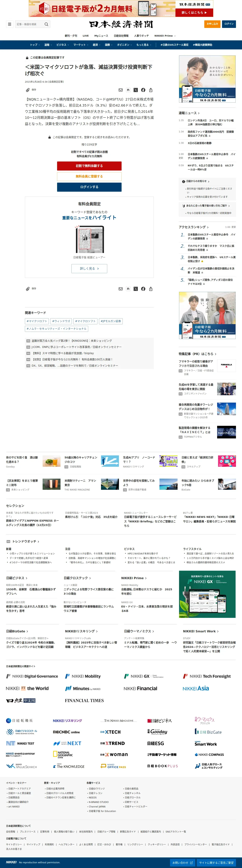Open the 日経xTECH logo link
This screenshot has height=868, width=242.
point(110,732)
